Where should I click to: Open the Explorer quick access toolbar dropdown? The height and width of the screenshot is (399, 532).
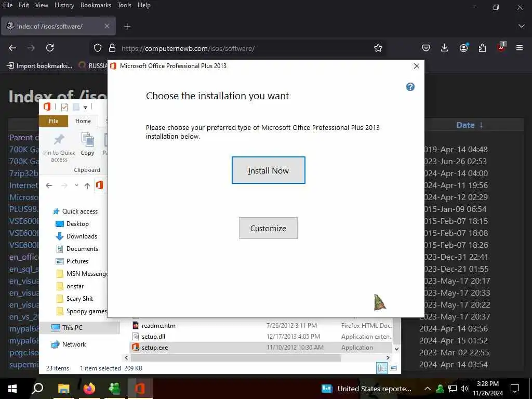tap(86, 107)
